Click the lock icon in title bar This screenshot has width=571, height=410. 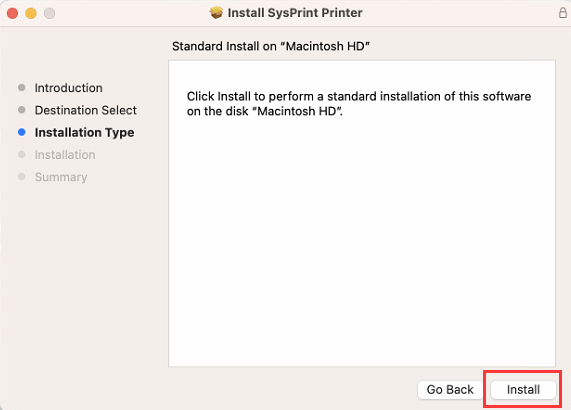[563, 13]
